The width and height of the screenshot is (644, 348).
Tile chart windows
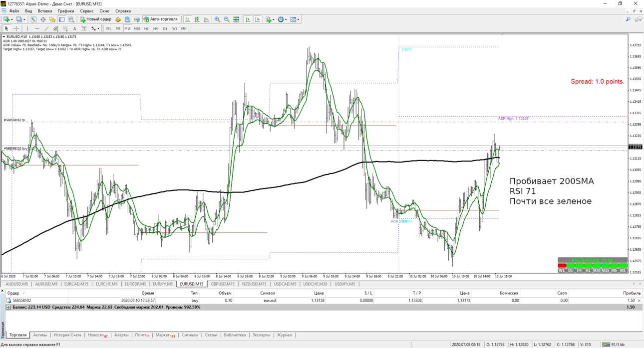[236, 19]
